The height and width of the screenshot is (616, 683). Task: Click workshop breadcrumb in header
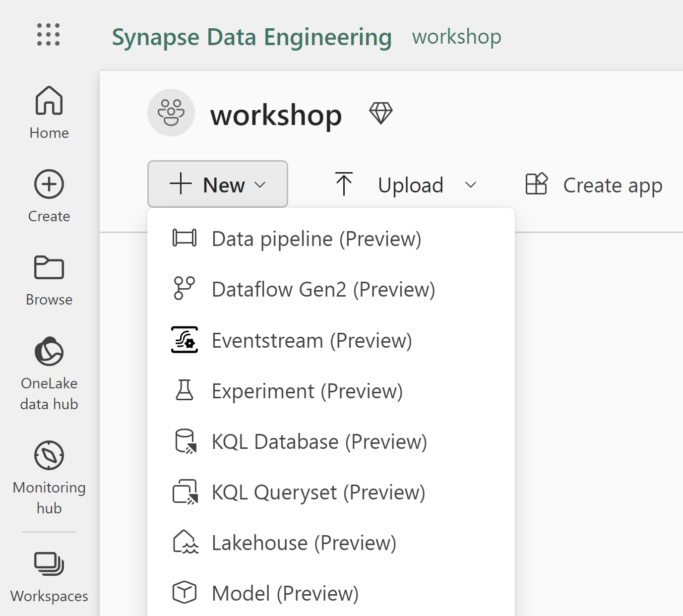[457, 37]
